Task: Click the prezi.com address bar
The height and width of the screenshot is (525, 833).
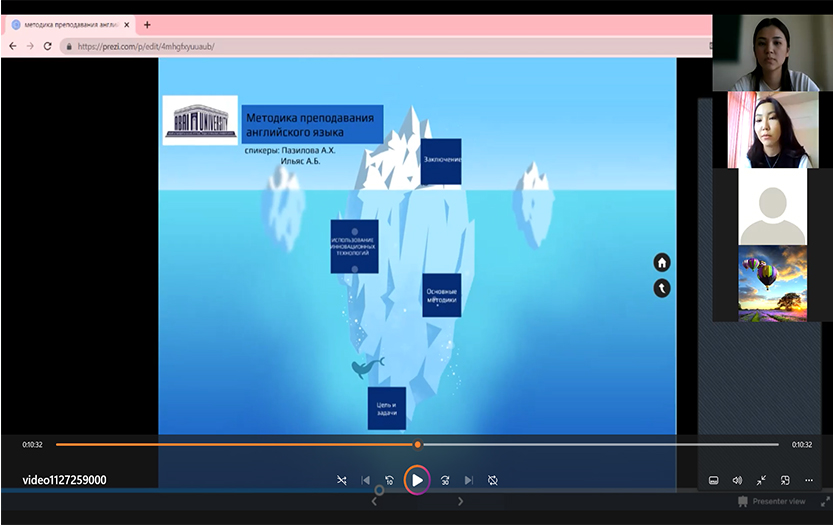Action: tap(300, 46)
